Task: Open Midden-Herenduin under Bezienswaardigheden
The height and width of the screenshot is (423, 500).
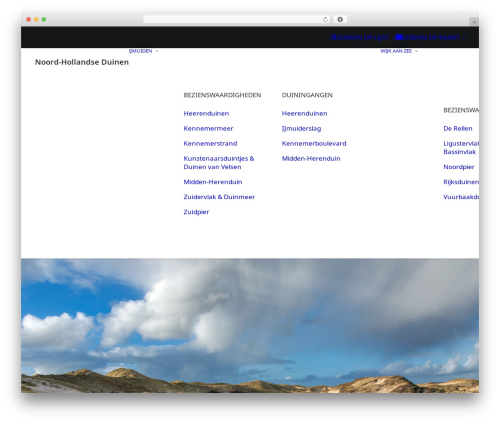Action: pos(213,182)
